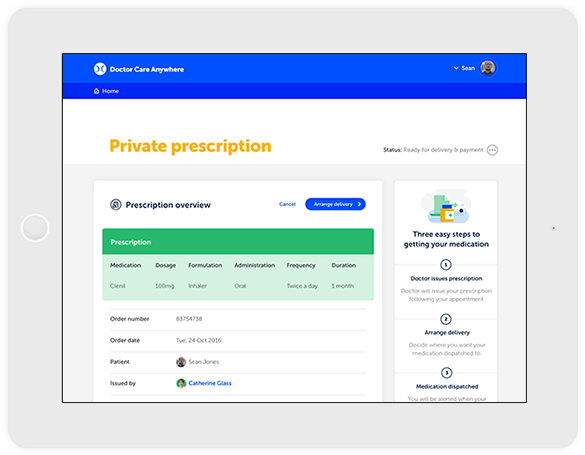Click the Duration column header
585x455 pixels.
coord(344,265)
